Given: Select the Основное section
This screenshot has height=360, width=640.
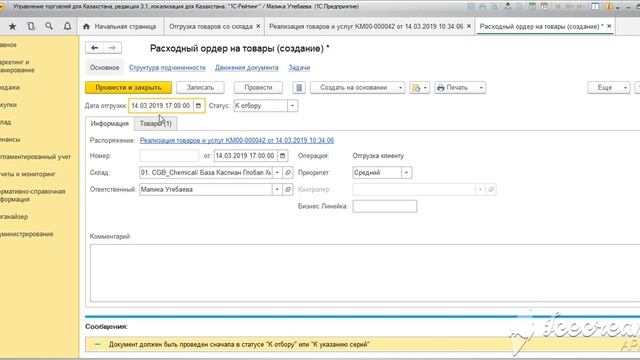Looking at the screenshot, I should point(104,68).
